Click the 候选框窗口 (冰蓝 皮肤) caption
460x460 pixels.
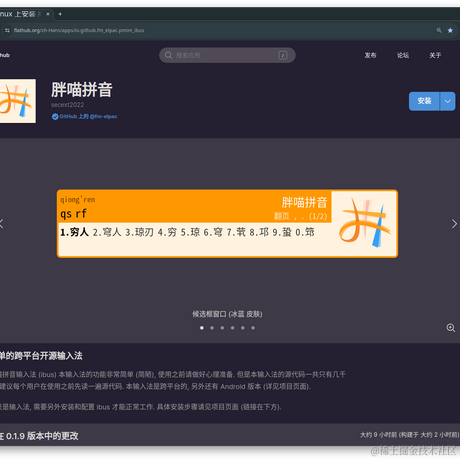coord(227,314)
